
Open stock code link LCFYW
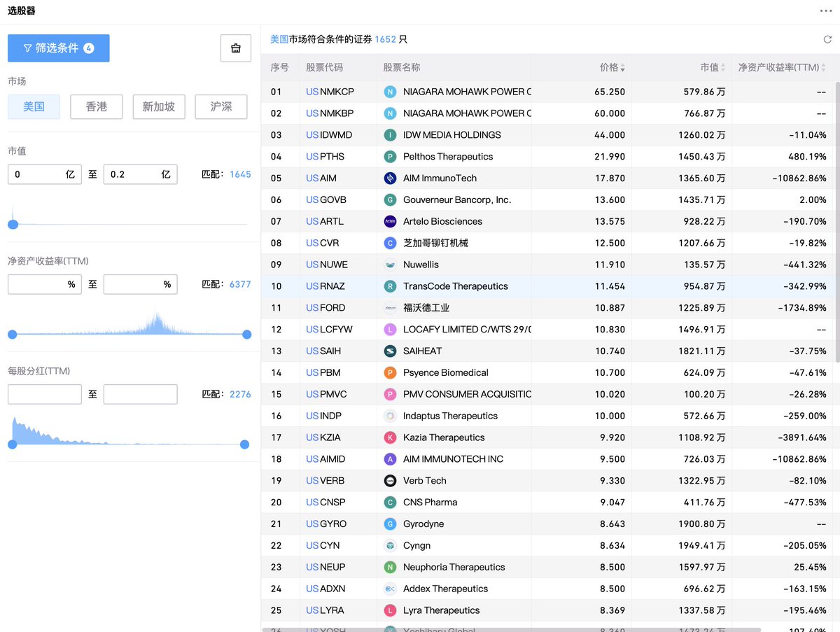329,330
